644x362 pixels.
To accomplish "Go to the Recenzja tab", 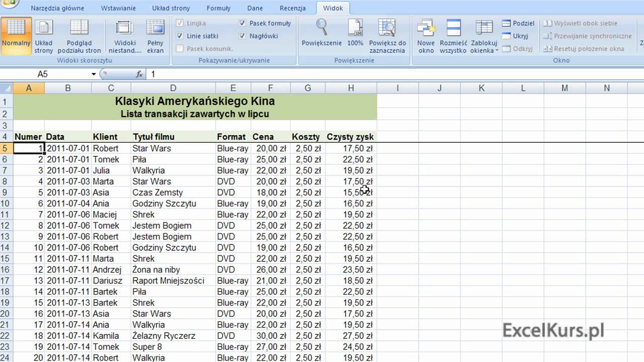I will click(293, 8).
